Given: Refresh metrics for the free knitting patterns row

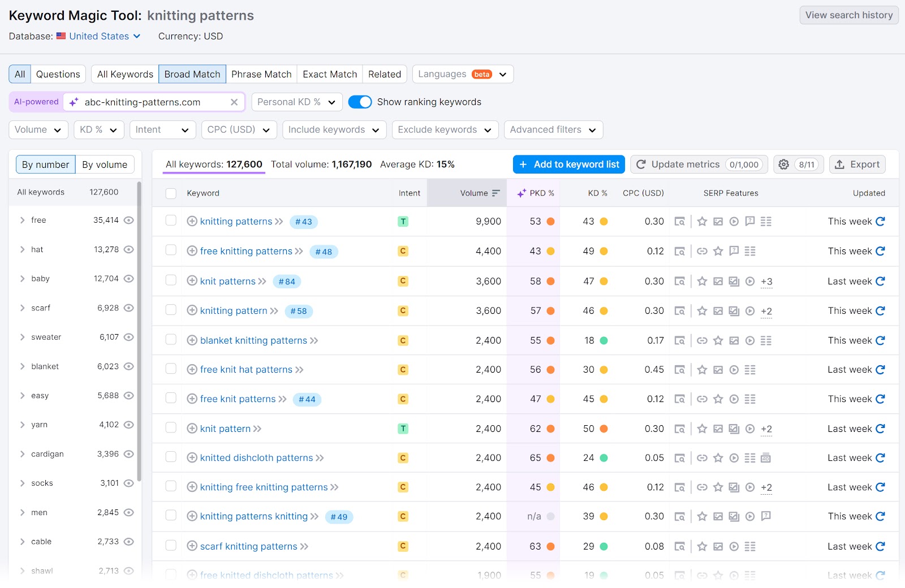Looking at the screenshot, I should pyautogui.click(x=880, y=250).
